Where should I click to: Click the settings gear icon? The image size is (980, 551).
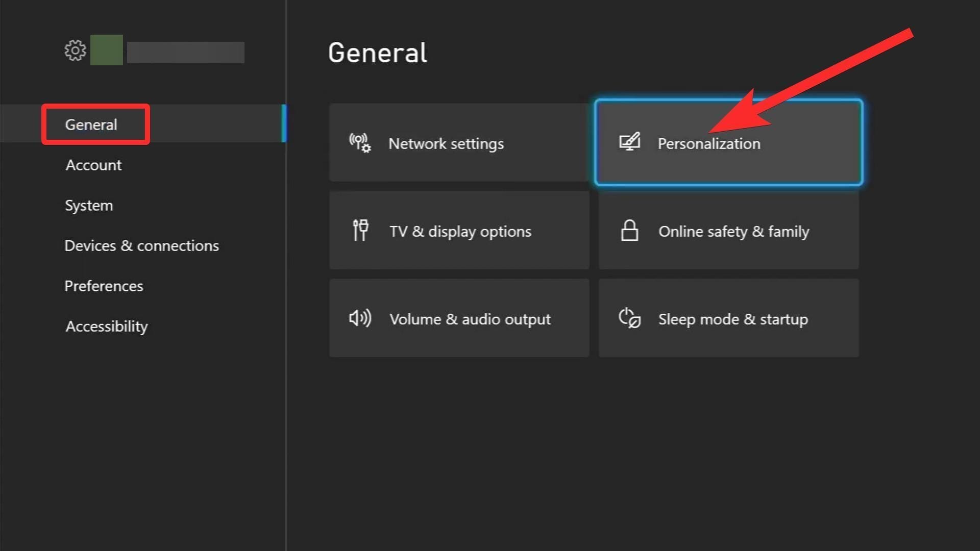pos(75,51)
